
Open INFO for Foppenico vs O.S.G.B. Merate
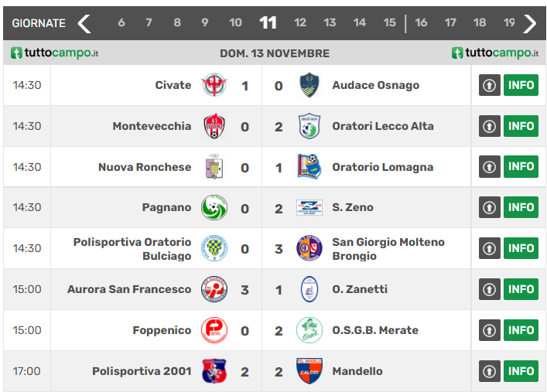pyautogui.click(x=521, y=330)
